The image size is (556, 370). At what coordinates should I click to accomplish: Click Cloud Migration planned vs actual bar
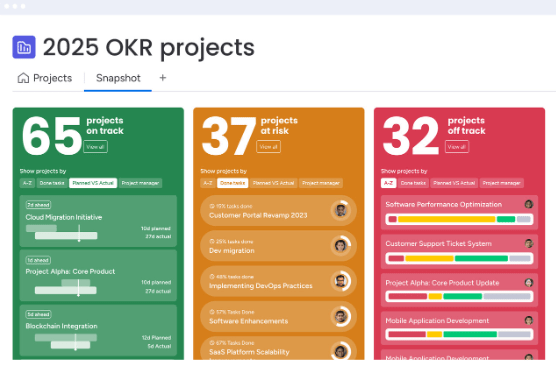(61, 232)
